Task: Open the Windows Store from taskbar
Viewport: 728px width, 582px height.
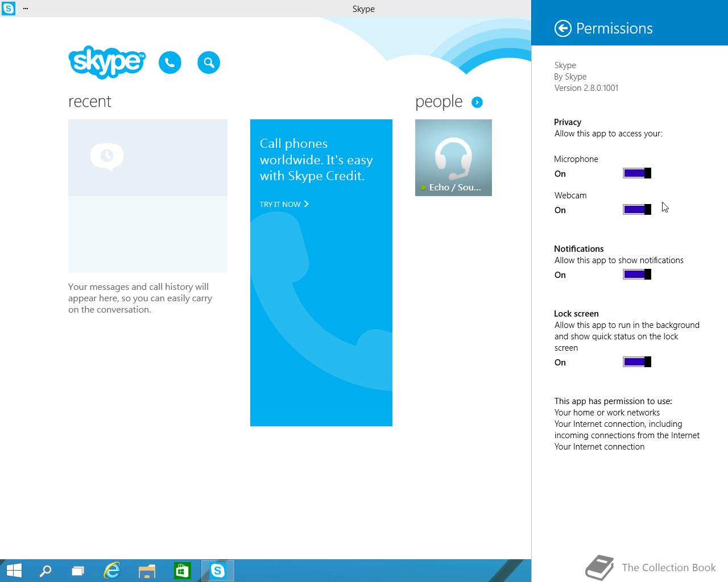Action: [182, 571]
